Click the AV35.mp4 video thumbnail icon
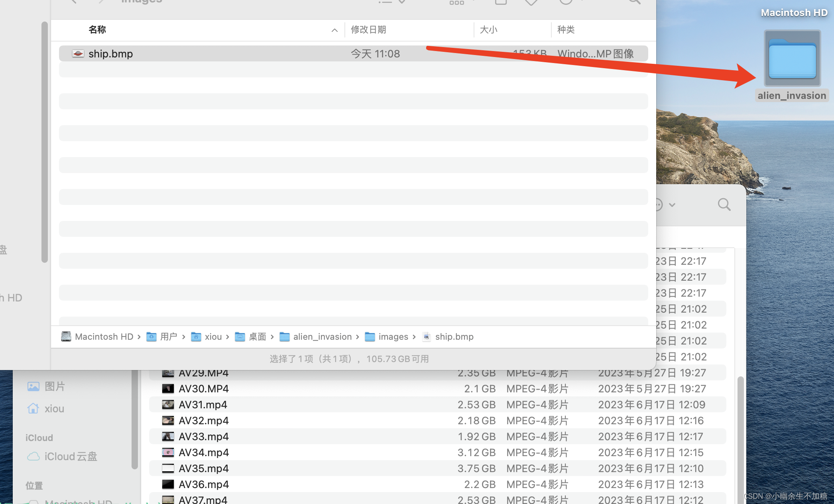 [x=168, y=468]
